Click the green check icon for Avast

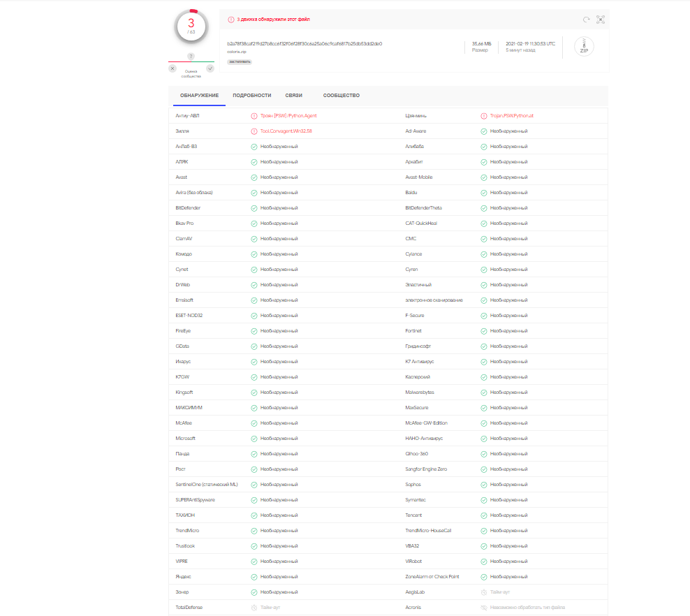coord(254,178)
